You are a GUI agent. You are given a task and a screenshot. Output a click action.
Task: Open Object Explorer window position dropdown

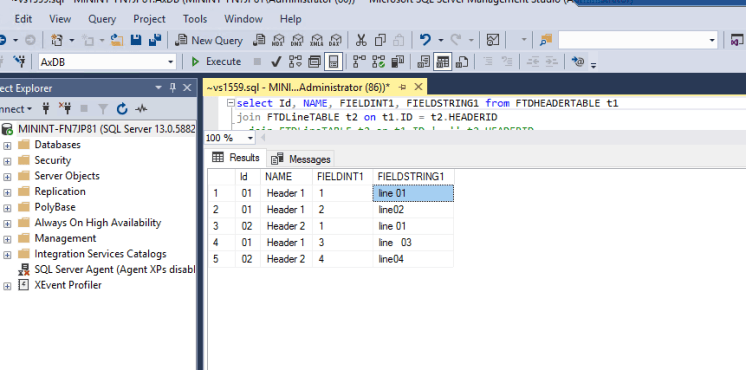pyautogui.click(x=158, y=88)
